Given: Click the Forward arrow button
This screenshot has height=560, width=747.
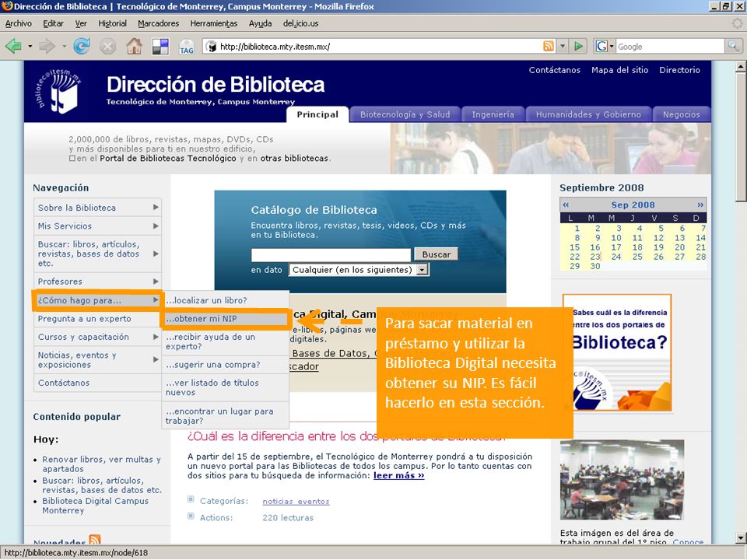Looking at the screenshot, I should (x=47, y=46).
